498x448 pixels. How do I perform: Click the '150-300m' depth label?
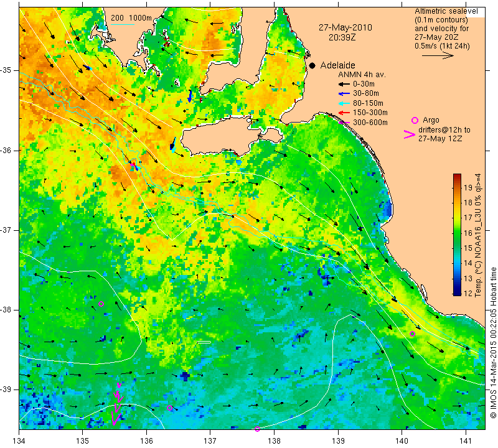pyautogui.click(x=370, y=113)
